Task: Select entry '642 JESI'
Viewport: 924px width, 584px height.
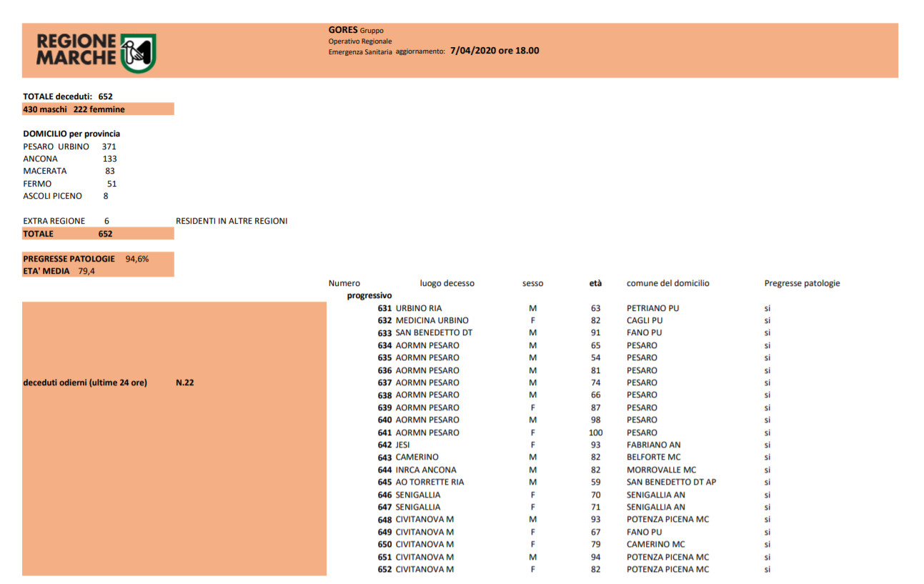Action: click(x=393, y=445)
